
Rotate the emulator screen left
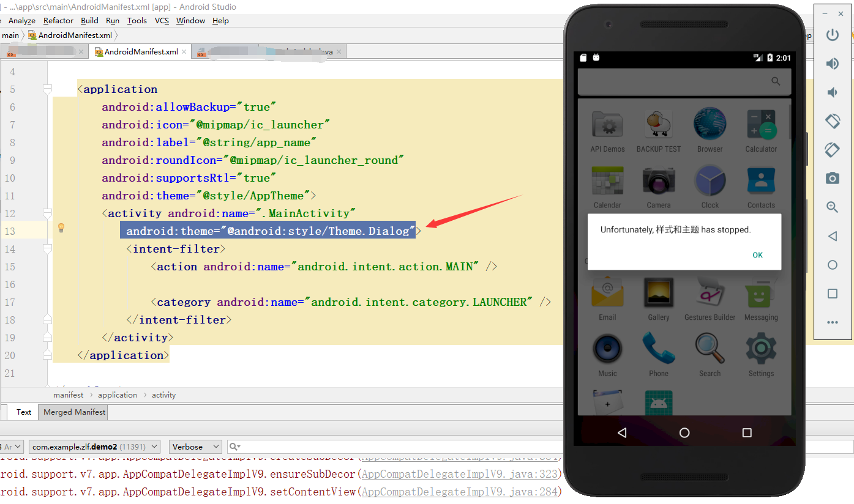click(833, 121)
